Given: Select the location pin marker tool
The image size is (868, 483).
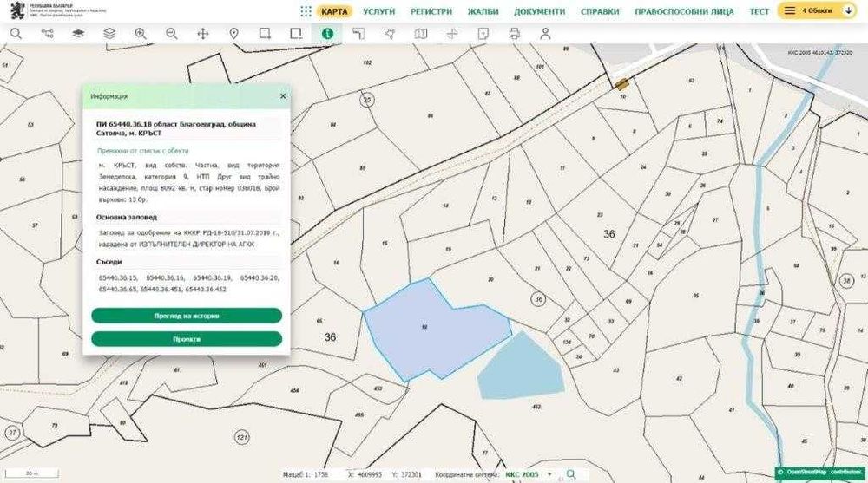Looking at the screenshot, I should (x=234, y=34).
